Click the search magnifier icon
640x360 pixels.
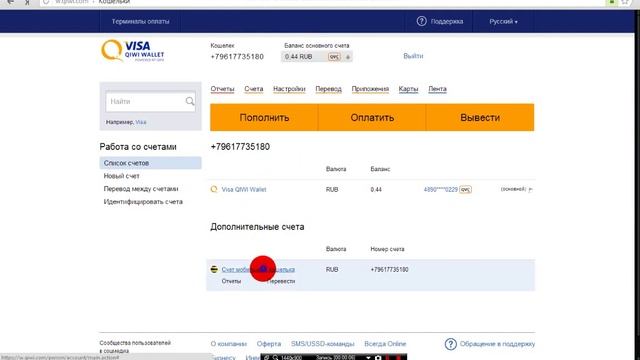(190, 101)
